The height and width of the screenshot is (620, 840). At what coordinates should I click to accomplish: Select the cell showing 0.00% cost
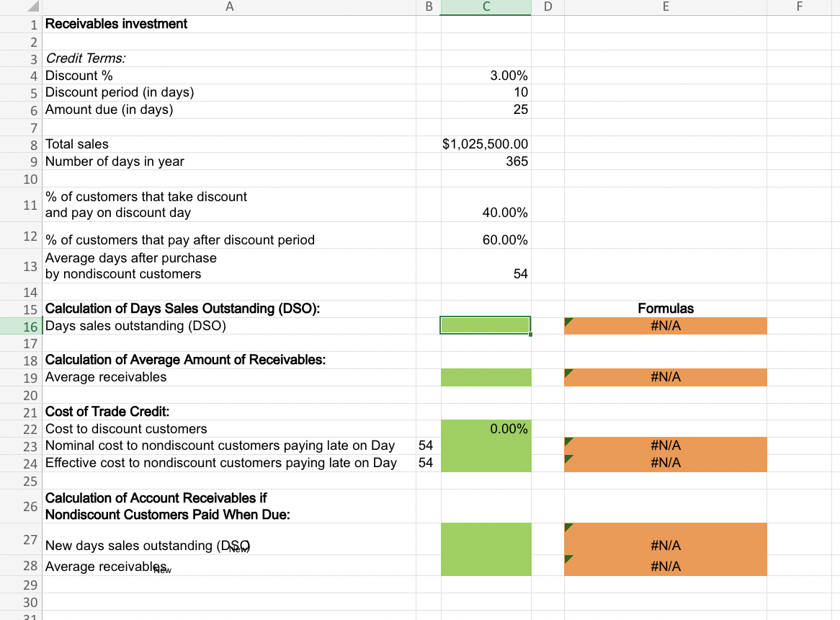(485, 428)
